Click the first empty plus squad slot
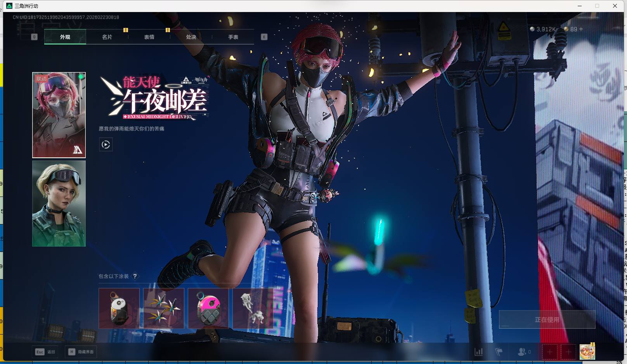627x364 pixels. click(549, 352)
